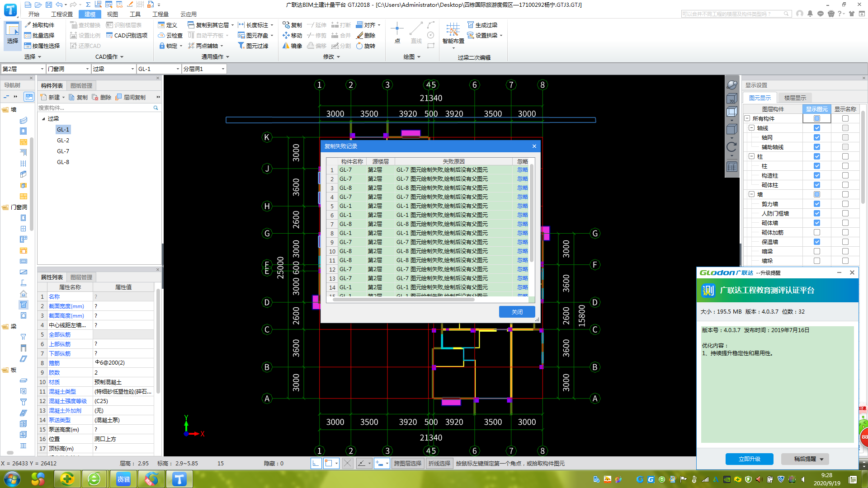Click the 移动 move tool
This screenshot has height=488, width=868.
292,35
